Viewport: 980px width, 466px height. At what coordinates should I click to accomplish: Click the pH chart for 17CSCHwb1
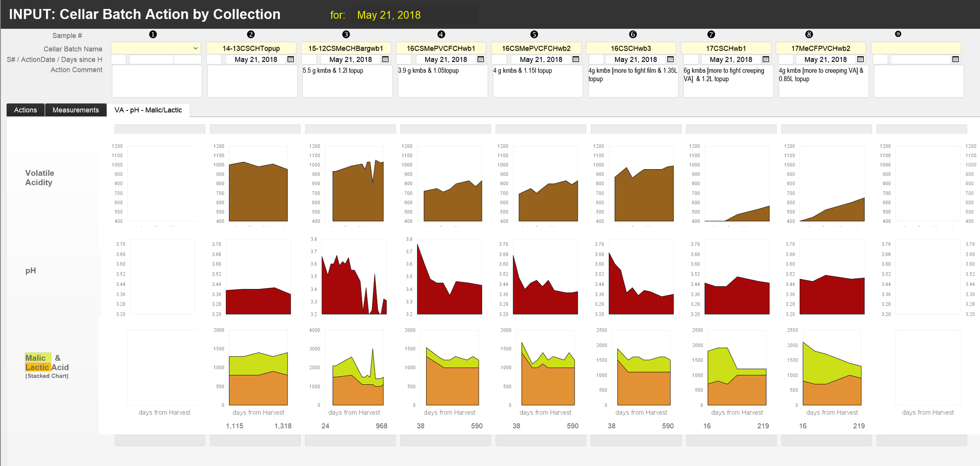pos(737,276)
